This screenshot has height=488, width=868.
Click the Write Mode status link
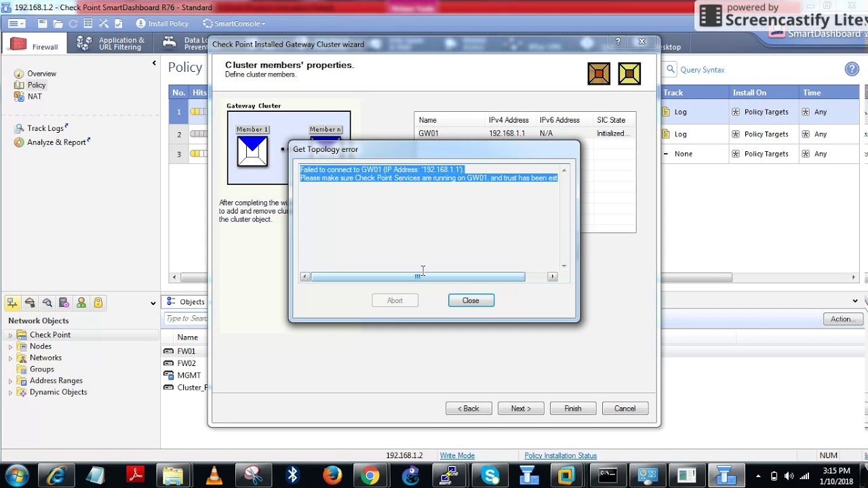[457, 456]
